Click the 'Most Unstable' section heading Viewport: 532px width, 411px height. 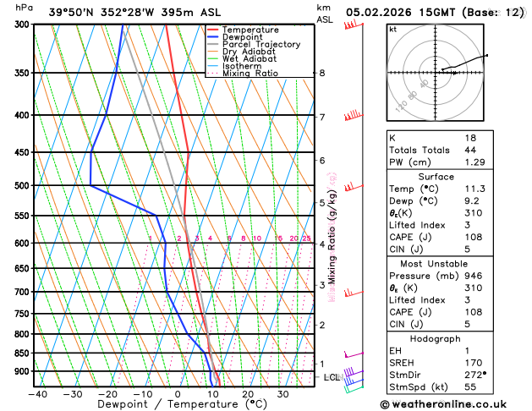click(434, 264)
